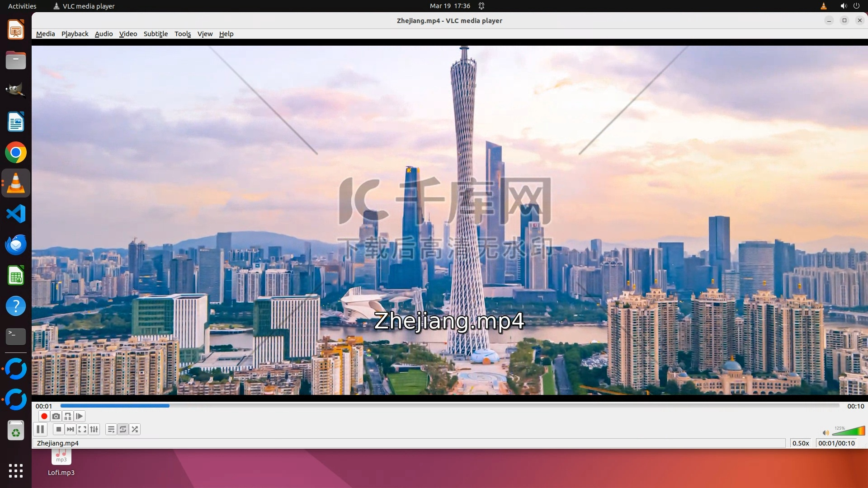This screenshot has width=868, height=488.
Task: Skip to next media in playlist
Action: [70, 429]
